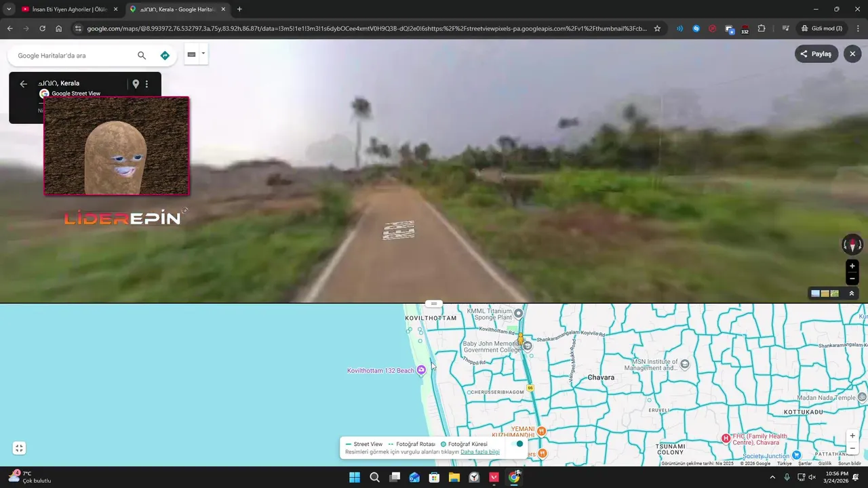The height and width of the screenshot is (488, 868).
Task: Zoom in the lower map
Action: 852,436
